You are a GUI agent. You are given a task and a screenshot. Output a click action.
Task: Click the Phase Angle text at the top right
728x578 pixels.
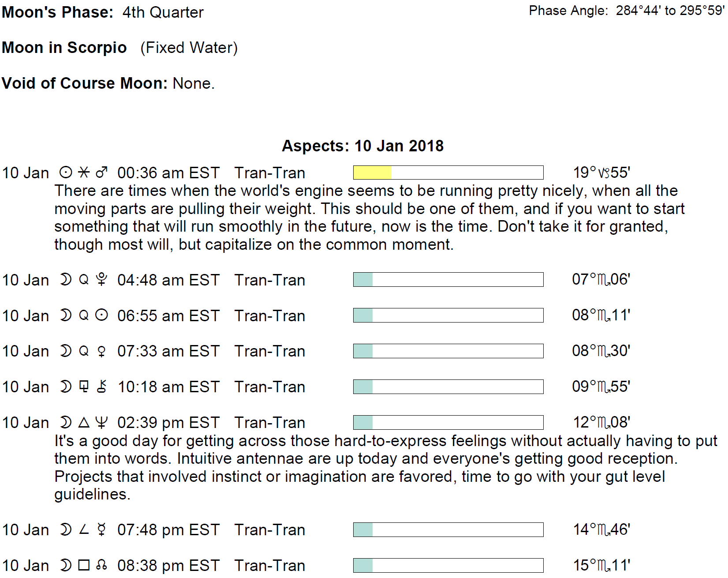click(x=626, y=11)
